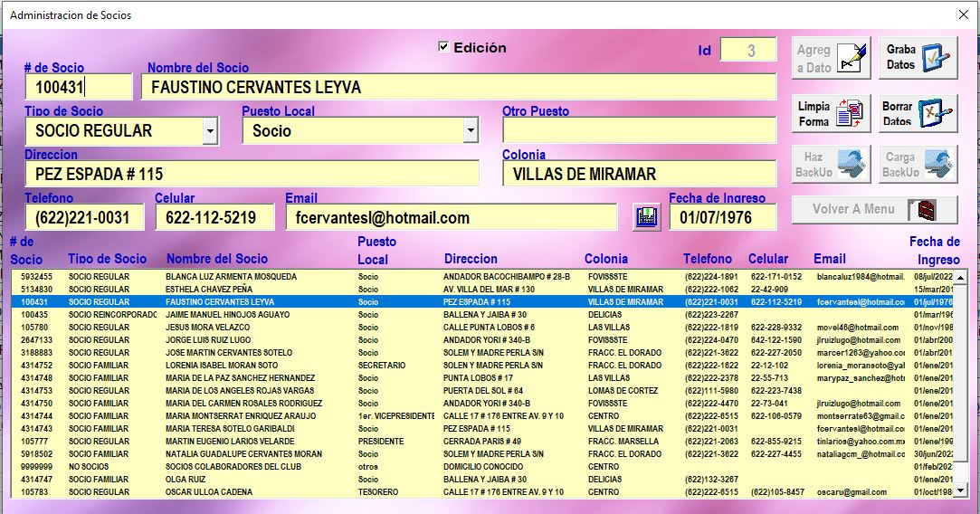The width and height of the screenshot is (980, 514).
Task: Clear the form with Limpia Forma
Action: 832,114
